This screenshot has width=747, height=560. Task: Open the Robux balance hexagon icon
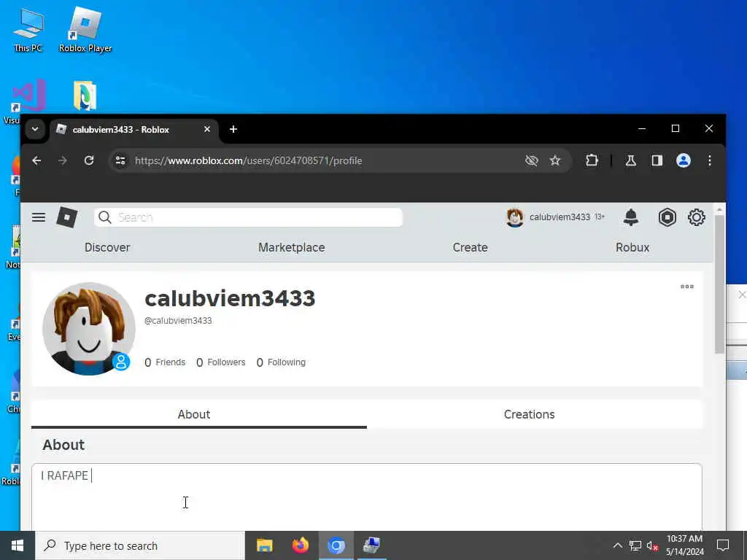667,217
